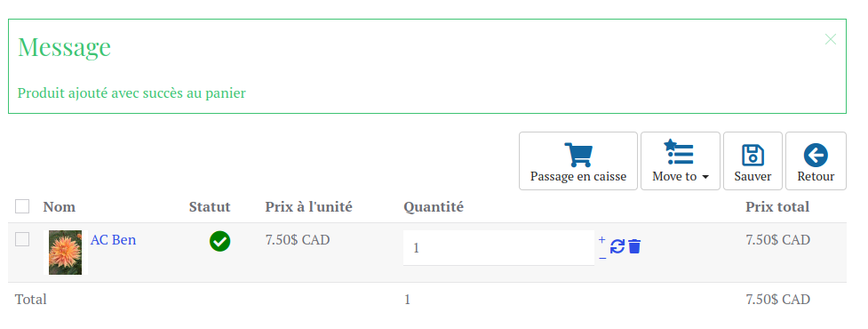Click the floppy disk Sauver icon
Viewport: 868px width, 329px height.
(753, 155)
